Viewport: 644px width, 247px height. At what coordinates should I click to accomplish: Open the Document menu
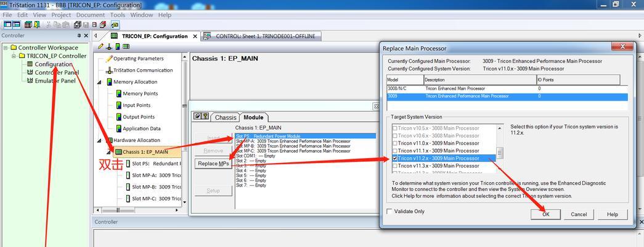[x=91, y=15]
